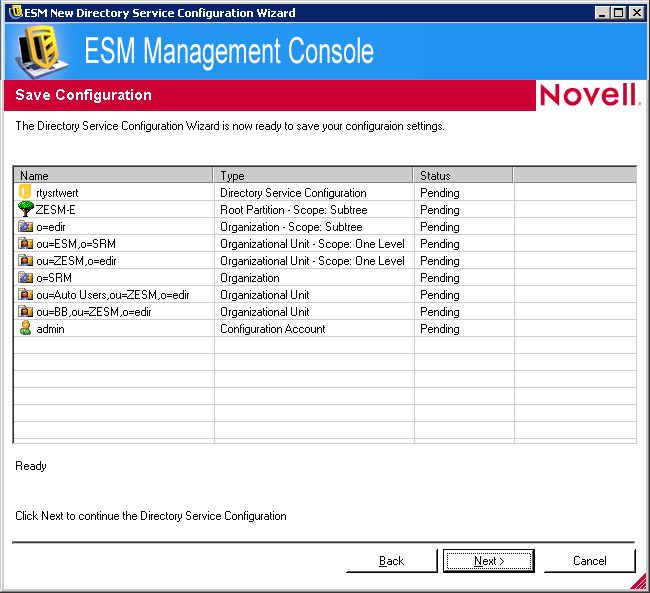Minimize the wizard window
The height and width of the screenshot is (593, 650).
click(x=602, y=13)
